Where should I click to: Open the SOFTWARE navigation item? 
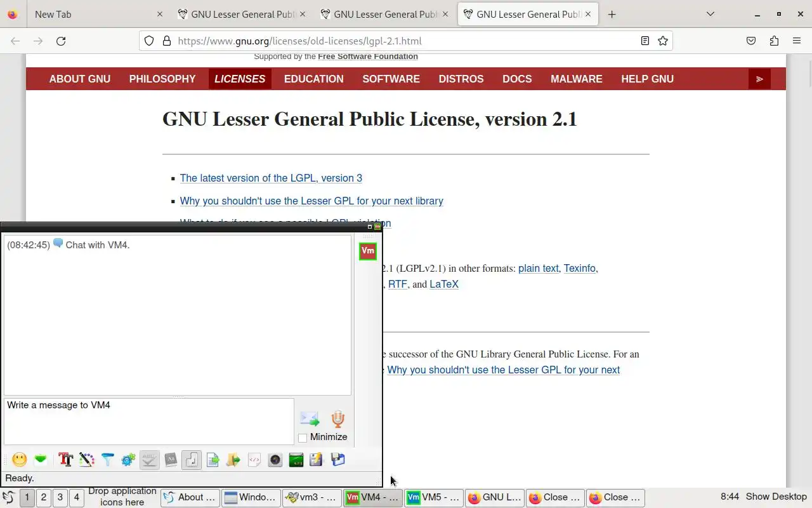(x=391, y=79)
